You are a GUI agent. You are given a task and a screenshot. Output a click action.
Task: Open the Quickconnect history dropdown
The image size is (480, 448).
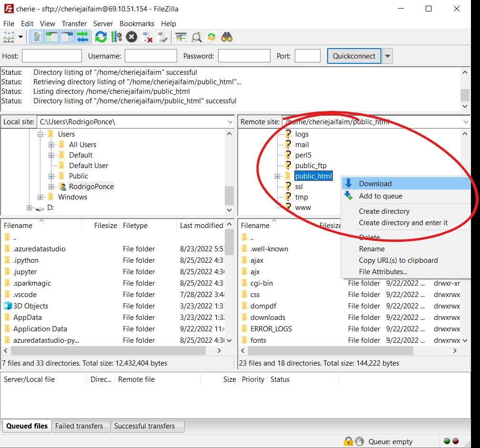[388, 56]
